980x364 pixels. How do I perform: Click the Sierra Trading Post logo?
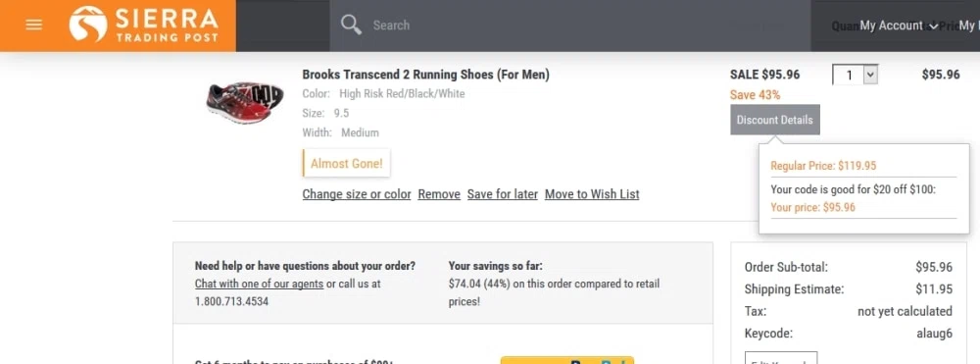point(144,25)
